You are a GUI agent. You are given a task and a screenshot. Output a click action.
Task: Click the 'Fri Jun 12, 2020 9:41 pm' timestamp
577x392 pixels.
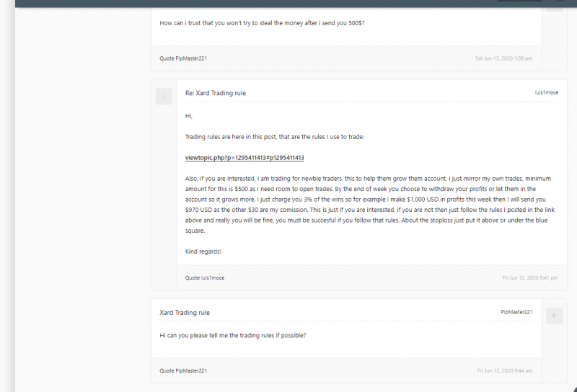pyautogui.click(x=529, y=277)
